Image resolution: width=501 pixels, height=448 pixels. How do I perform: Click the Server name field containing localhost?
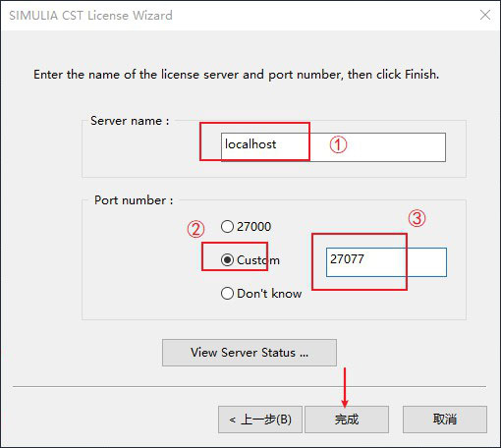333,147
